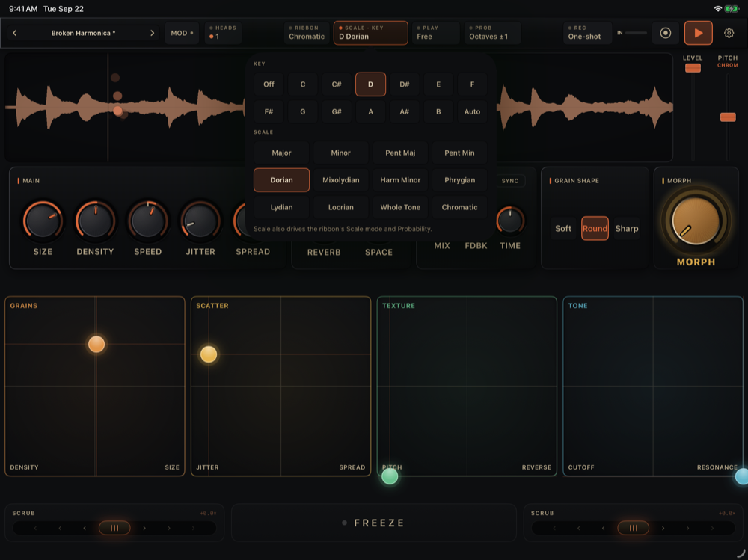Tap the SPEED knob

148,221
